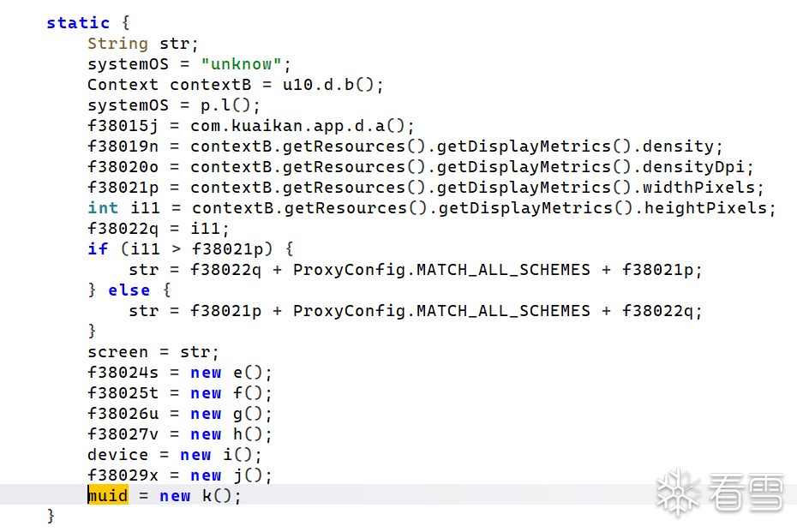The image size is (797, 532).
Task: Click the highlighted muid identifier
Action: click(x=108, y=496)
